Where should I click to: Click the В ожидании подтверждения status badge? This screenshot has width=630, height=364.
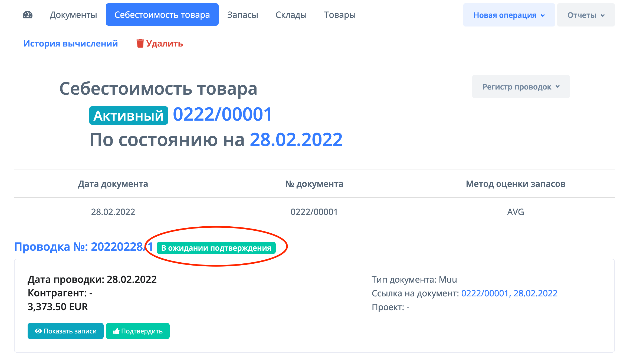click(216, 248)
